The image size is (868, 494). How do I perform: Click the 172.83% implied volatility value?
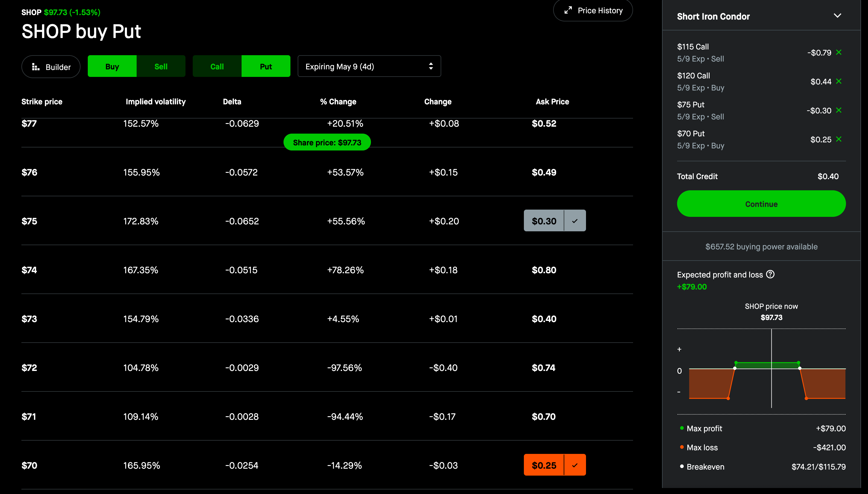(141, 221)
